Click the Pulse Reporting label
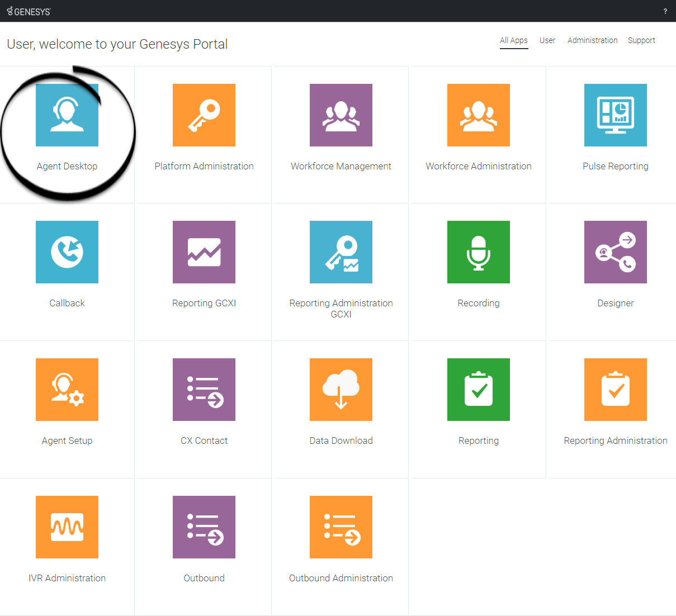This screenshot has width=676, height=616. (x=616, y=166)
